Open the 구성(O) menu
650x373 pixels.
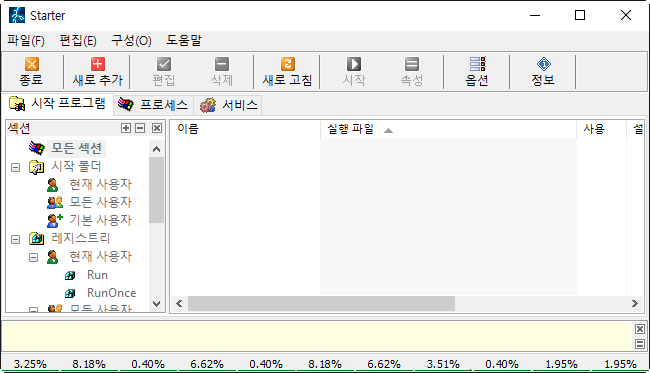tap(131, 41)
